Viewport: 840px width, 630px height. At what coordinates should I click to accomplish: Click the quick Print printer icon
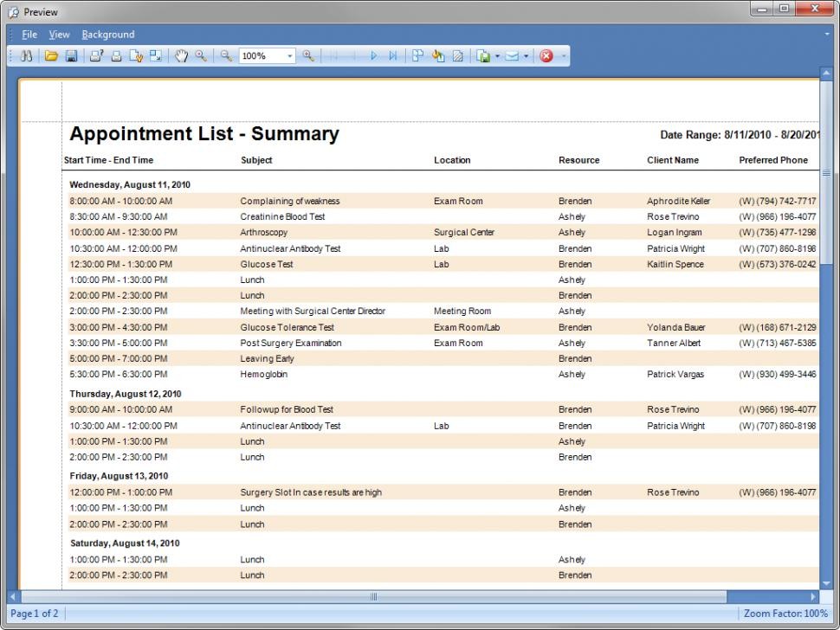pos(116,55)
